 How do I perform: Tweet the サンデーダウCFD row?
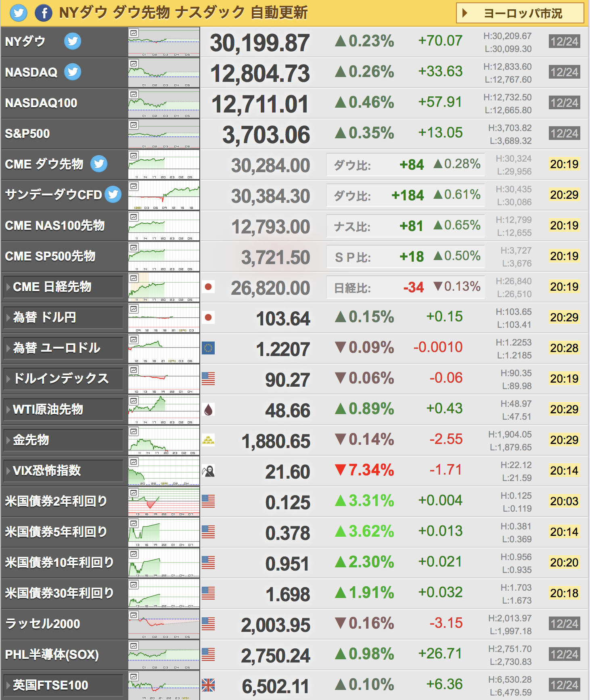(x=113, y=194)
